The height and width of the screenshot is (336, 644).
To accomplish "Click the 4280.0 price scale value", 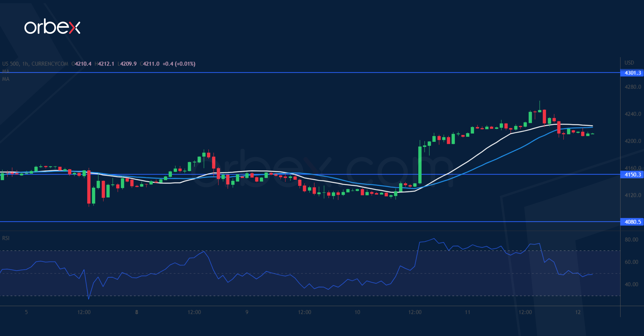I will click(633, 87).
